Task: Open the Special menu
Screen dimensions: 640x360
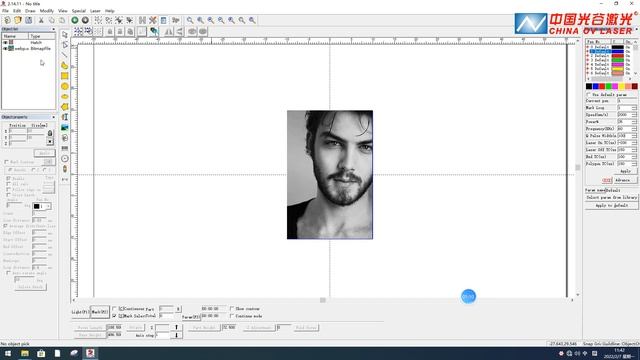Action: pyautogui.click(x=79, y=11)
